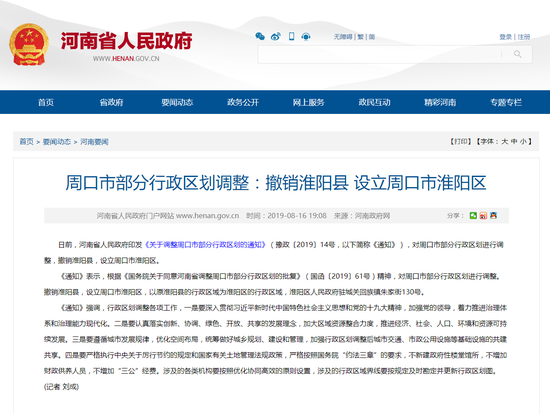Click the magnifier search icon

(517, 54)
